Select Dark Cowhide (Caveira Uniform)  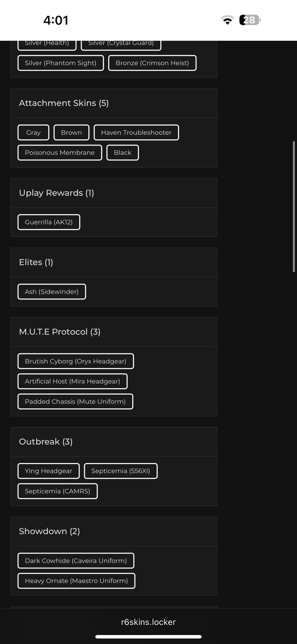(76, 560)
